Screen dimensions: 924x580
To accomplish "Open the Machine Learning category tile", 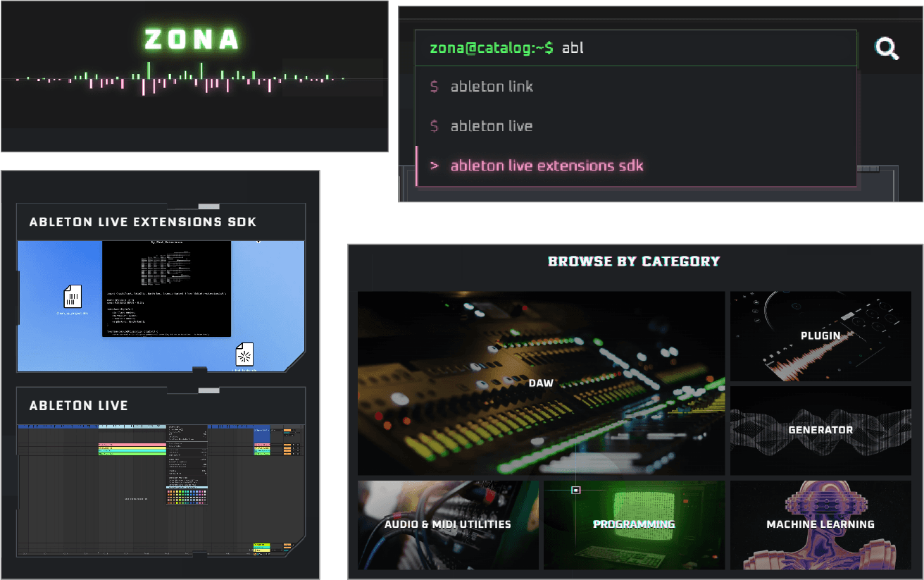I will point(820,525).
